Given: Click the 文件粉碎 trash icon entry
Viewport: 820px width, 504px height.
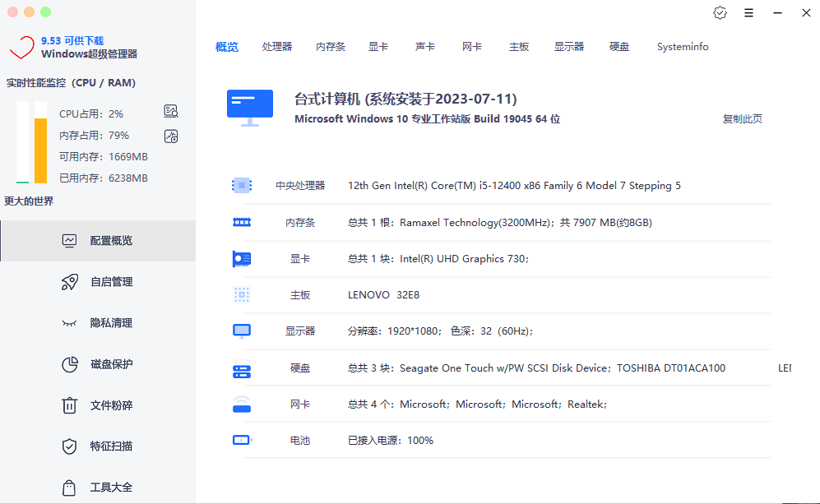Looking at the screenshot, I should (x=70, y=405).
